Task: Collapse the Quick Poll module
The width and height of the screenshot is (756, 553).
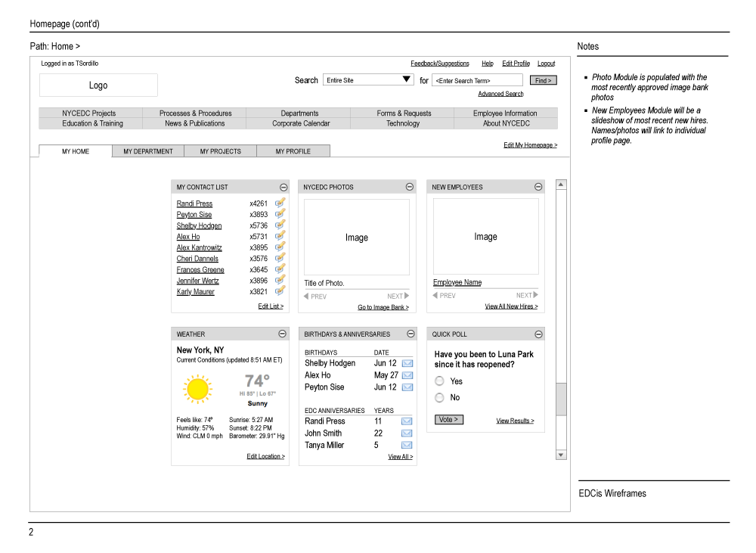Action: pos(539,334)
